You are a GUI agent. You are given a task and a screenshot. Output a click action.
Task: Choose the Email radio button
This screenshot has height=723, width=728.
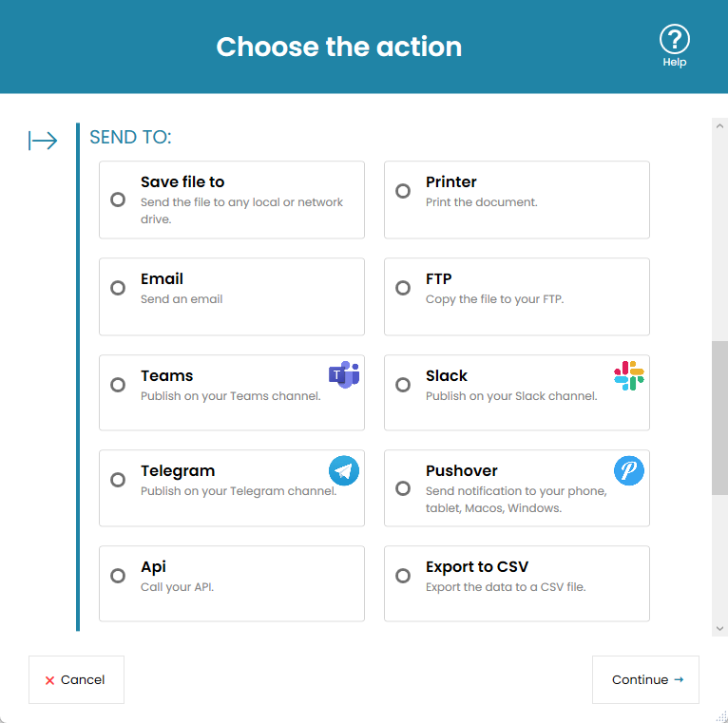(x=118, y=288)
